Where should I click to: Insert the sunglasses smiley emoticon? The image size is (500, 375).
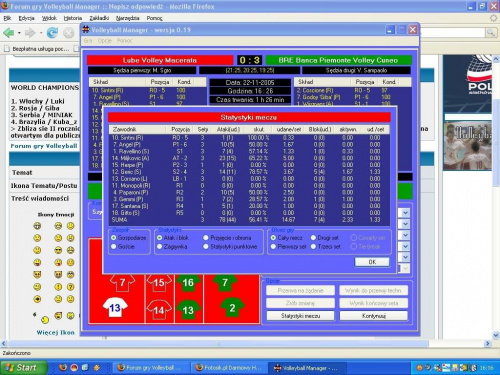click(58, 250)
